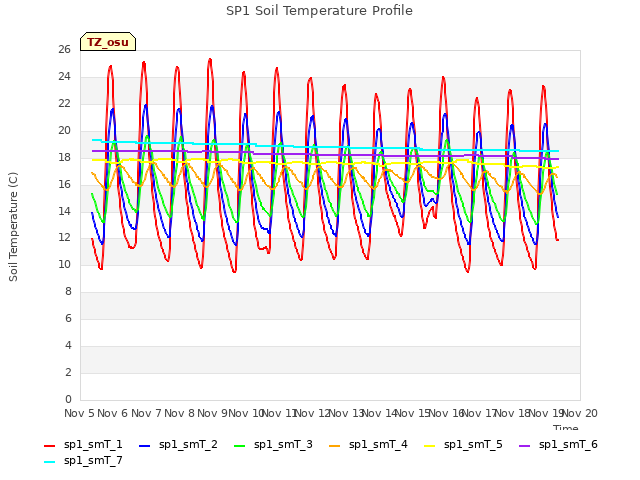Screen dimensions: 640x480
Task: Click the 26 y-axis tick label
Action: [x=64, y=50]
